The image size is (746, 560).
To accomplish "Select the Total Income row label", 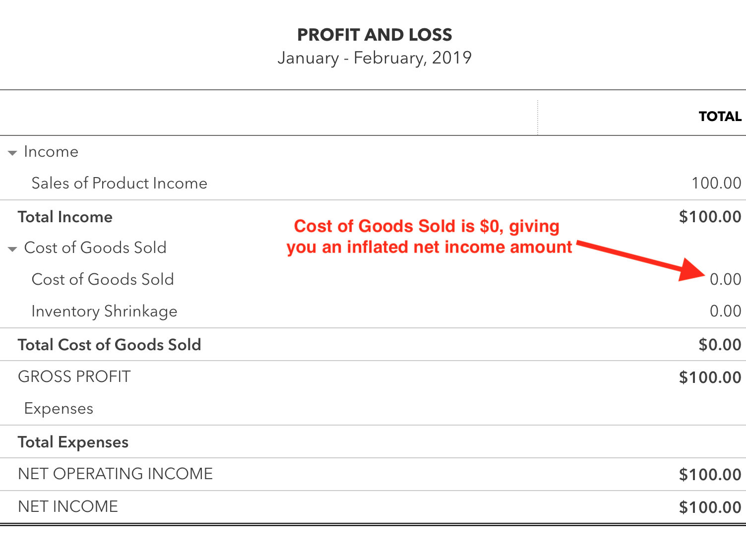I will tap(65, 217).
